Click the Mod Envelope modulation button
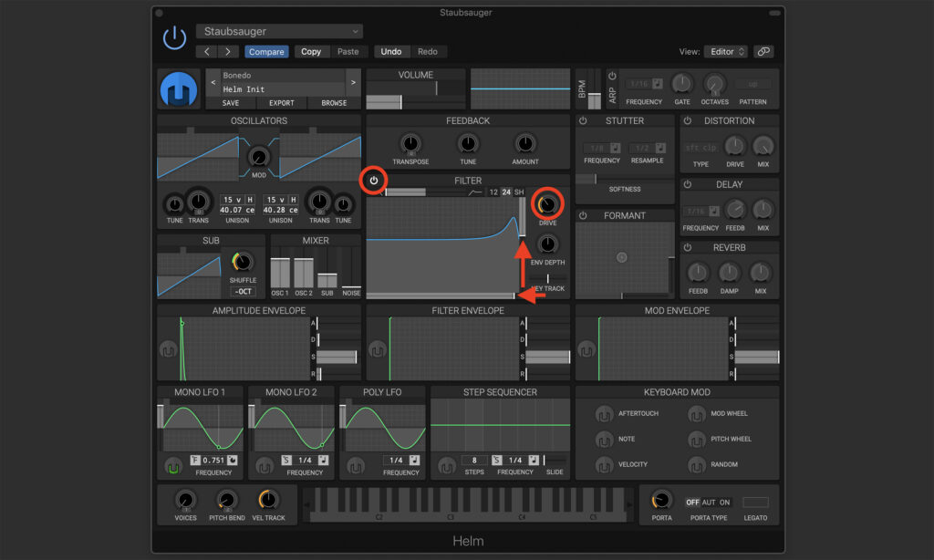 pyautogui.click(x=586, y=349)
